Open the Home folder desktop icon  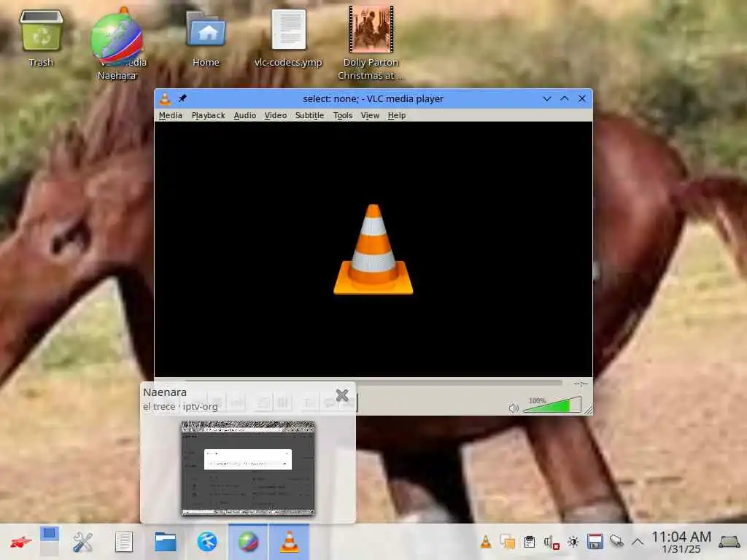pos(206,38)
